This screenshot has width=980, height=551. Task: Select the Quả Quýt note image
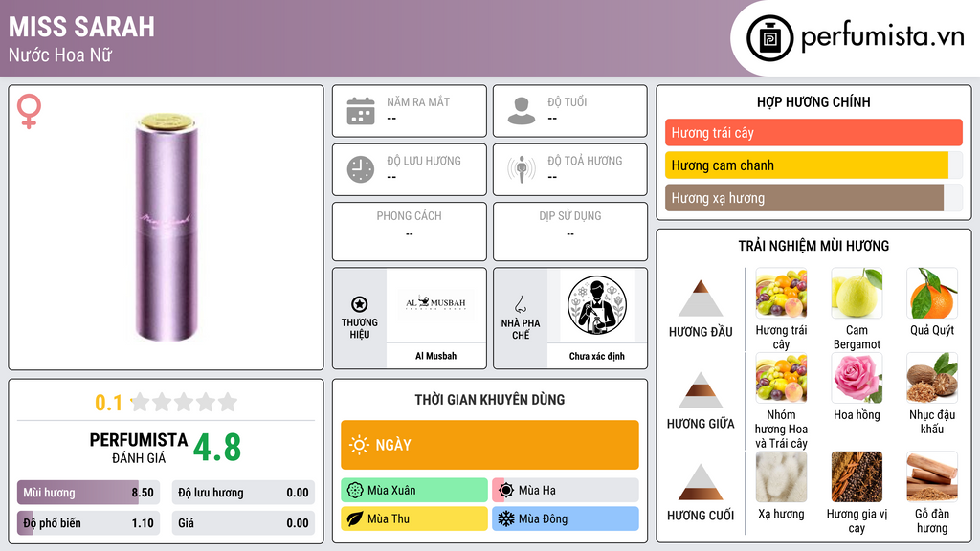click(932, 293)
